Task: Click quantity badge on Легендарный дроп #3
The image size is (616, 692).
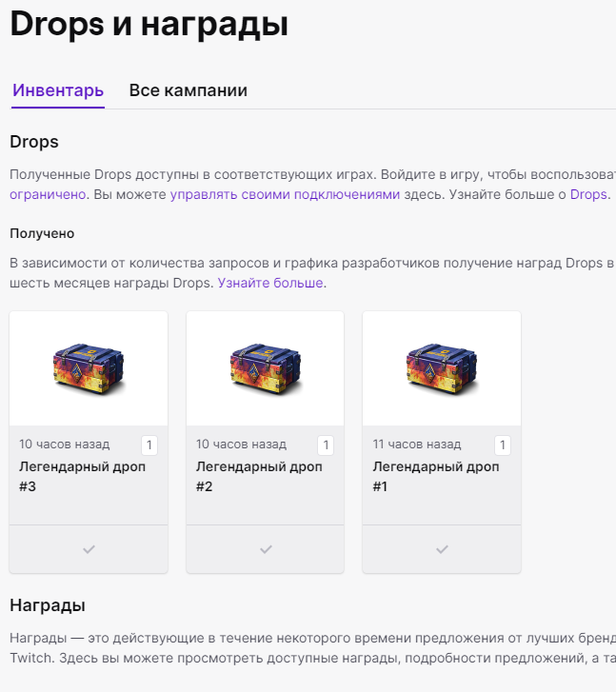Action: 149,445
